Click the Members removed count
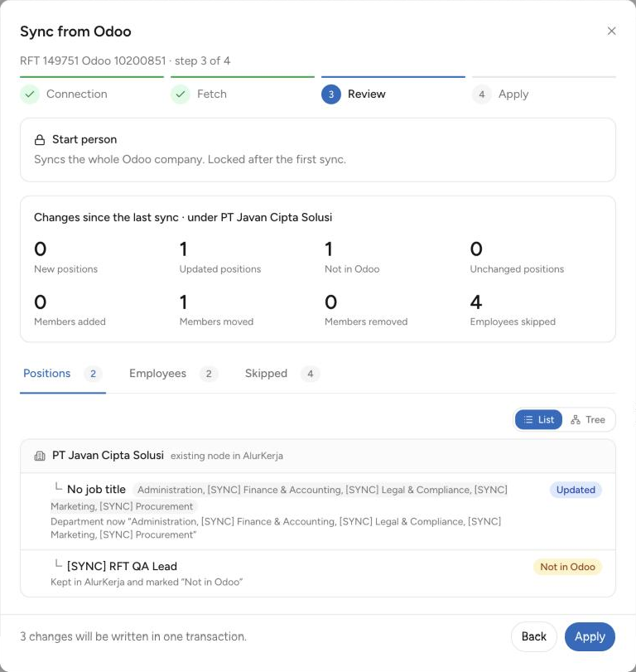Screen dimensions: 636x672 [330, 302]
